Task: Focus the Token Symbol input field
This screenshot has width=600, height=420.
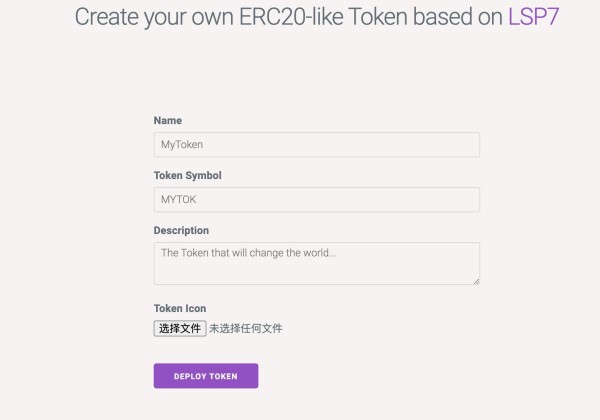Action: (316, 200)
